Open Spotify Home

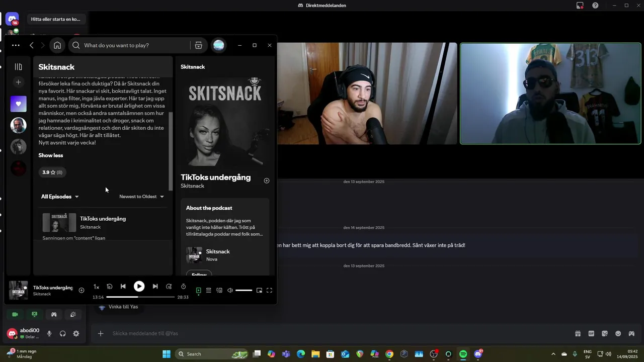pos(57,45)
